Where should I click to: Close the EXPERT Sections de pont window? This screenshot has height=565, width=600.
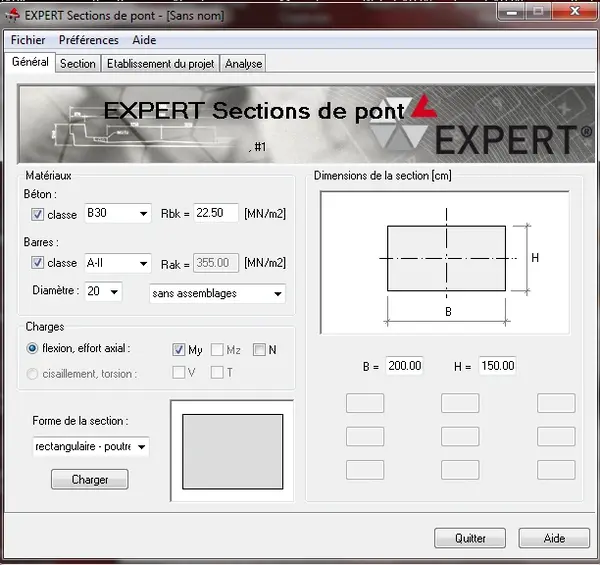click(x=574, y=11)
